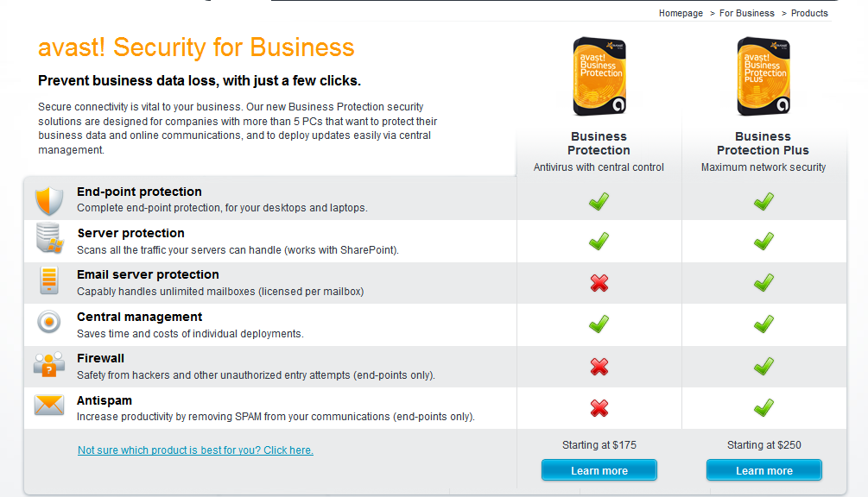The width and height of the screenshot is (868, 497).
Task: Click the red X for Email server protection
Action: point(599,283)
